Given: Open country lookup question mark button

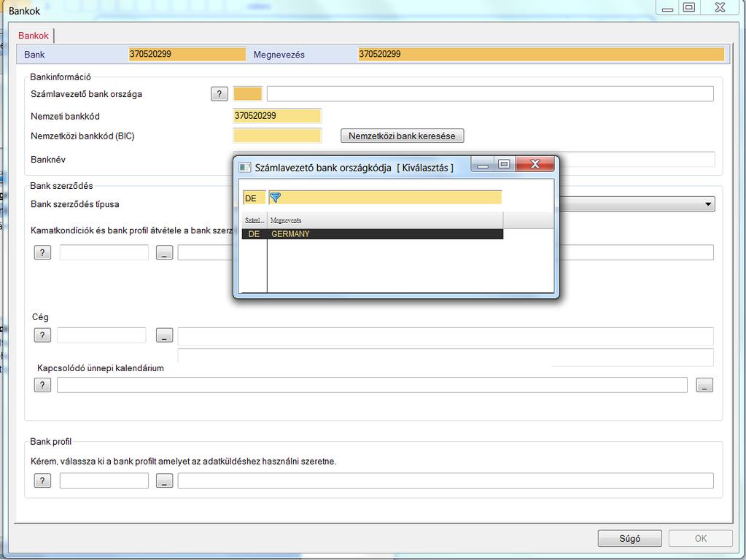Looking at the screenshot, I should [x=219, y=94].
